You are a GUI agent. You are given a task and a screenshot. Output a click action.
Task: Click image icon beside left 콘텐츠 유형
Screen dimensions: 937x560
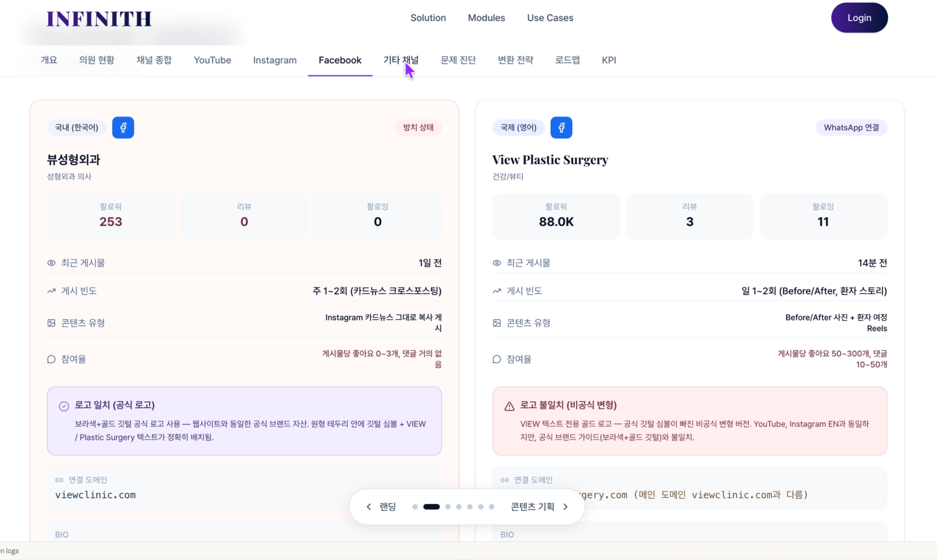51,323
